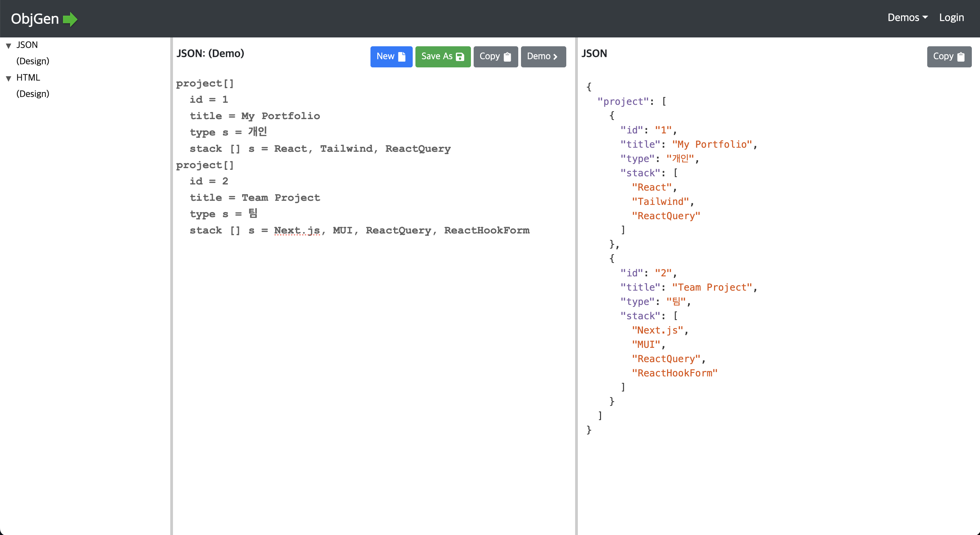Click the clipboard icon on the output Copy button

pyautogui.click(x=961, y=56)
